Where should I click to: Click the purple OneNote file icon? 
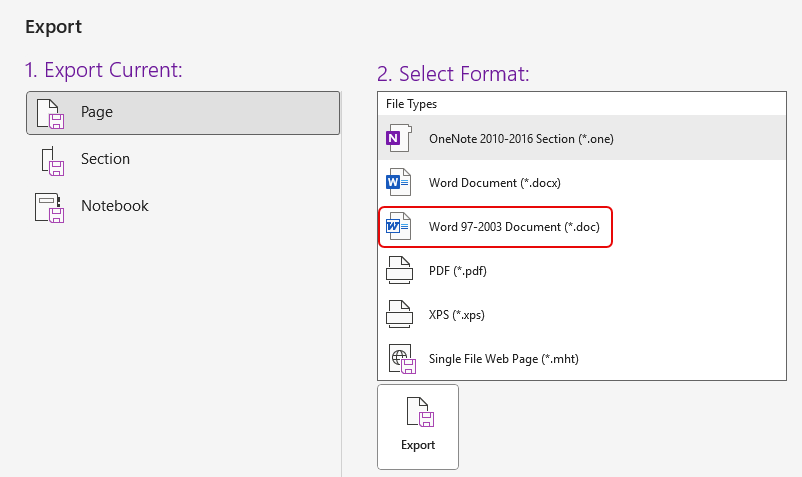[x=399, y=138]
